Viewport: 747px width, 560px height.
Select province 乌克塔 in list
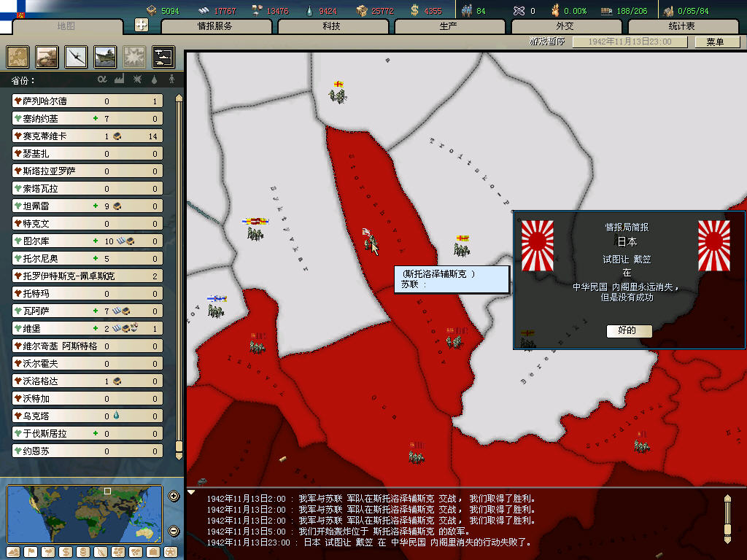pyautogui.click(x=88, y=416)
